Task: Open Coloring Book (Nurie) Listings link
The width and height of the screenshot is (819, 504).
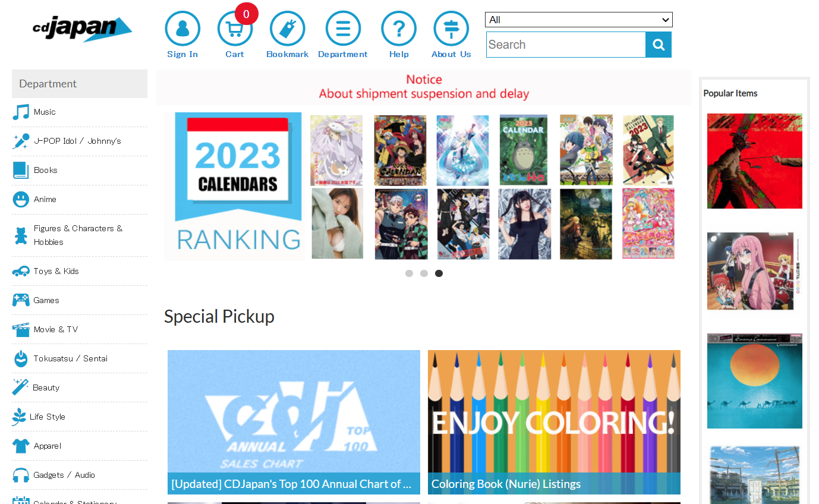Action: click(x=506, y=484)
